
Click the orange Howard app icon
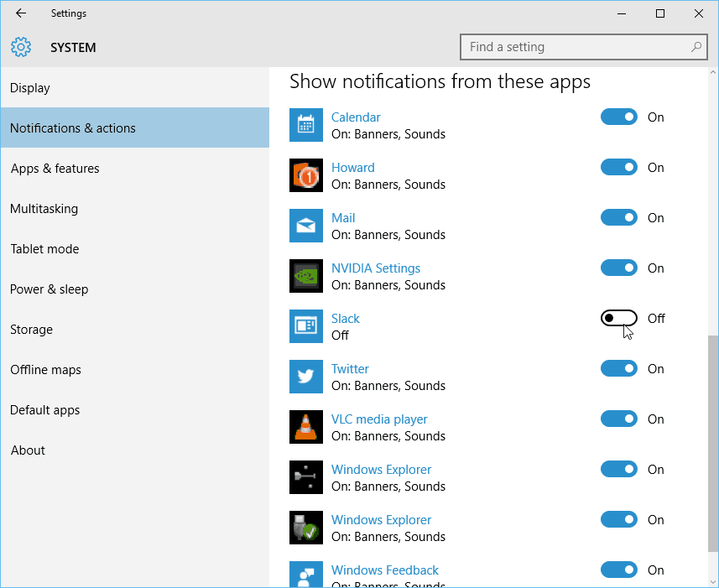pyautogui.click(x=306, y=175)
